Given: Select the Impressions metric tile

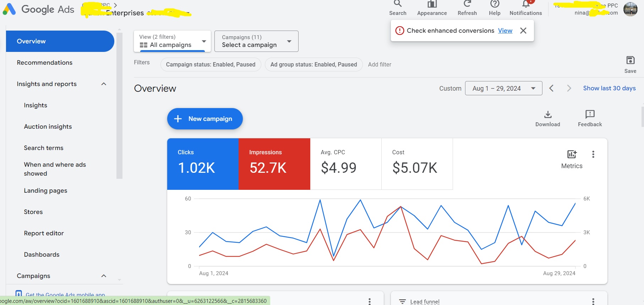Looking at the screenshot, I should pos(274,164).
